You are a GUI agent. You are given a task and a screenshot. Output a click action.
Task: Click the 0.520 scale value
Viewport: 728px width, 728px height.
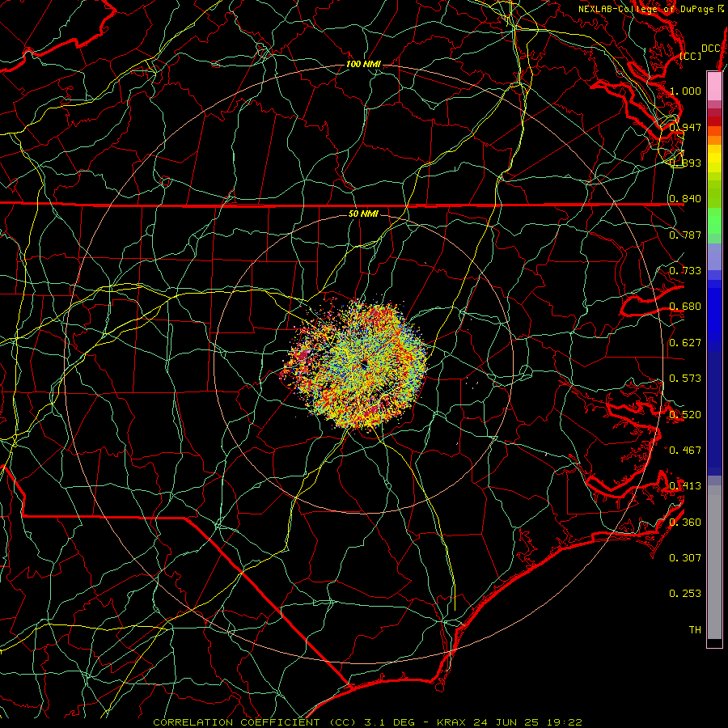[685, 415]
